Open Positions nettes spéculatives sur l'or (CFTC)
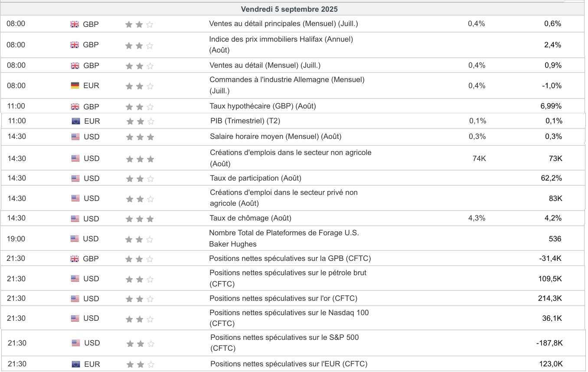The width and height of the screenshot is (588, 372). click(283, 298)
